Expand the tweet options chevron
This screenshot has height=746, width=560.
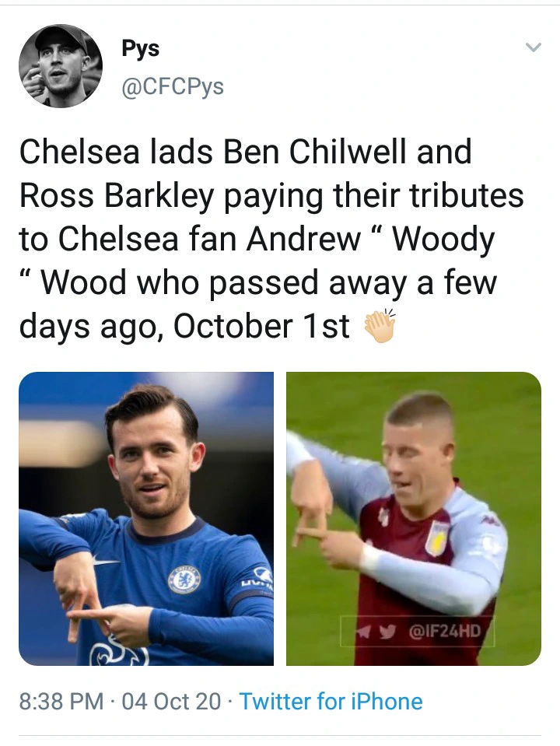click(x=533, y=48)
